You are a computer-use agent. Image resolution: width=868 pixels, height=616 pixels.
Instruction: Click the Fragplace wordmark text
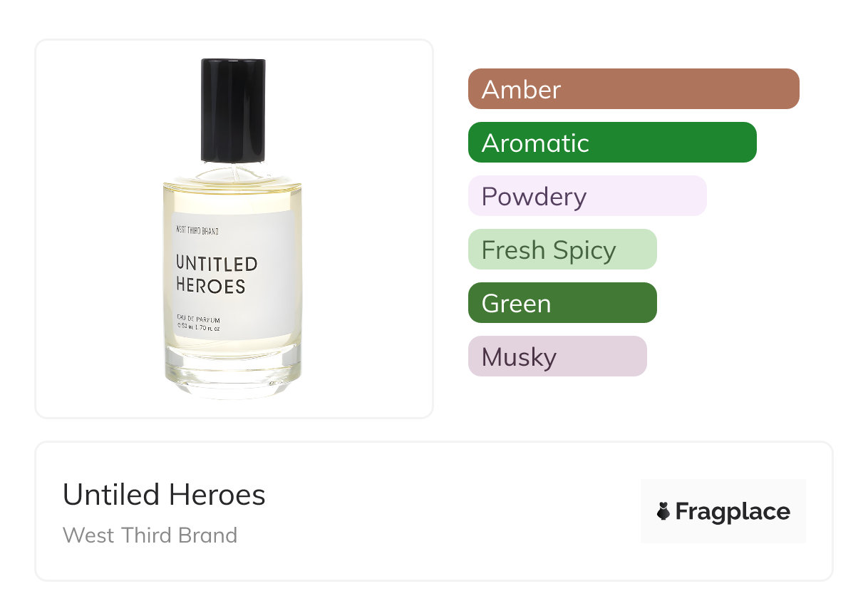coord(733,511)
